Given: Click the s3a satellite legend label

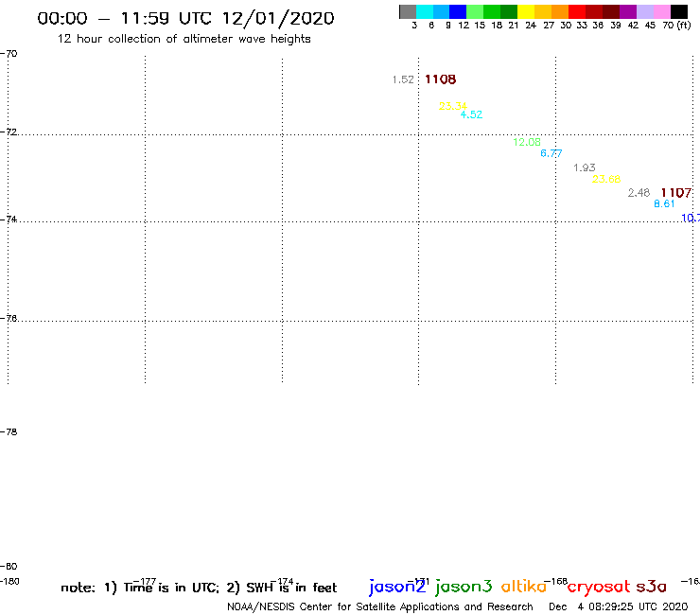Looking at the screenshot, I should (652, 587).
